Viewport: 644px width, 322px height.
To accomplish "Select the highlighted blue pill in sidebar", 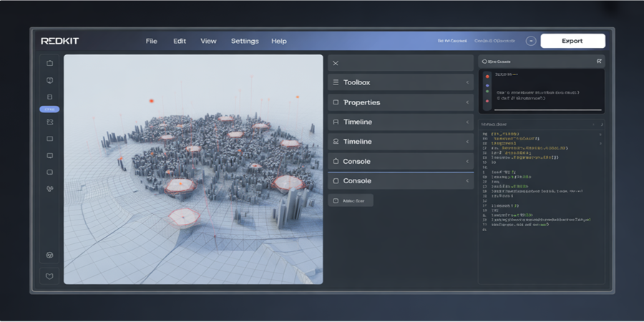I will (49, 109).
